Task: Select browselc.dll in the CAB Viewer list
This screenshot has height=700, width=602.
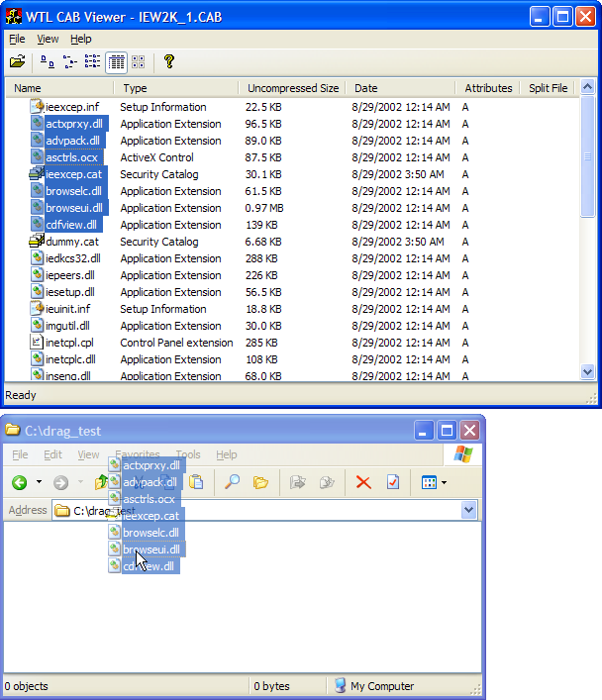Action: coord(73,191)
